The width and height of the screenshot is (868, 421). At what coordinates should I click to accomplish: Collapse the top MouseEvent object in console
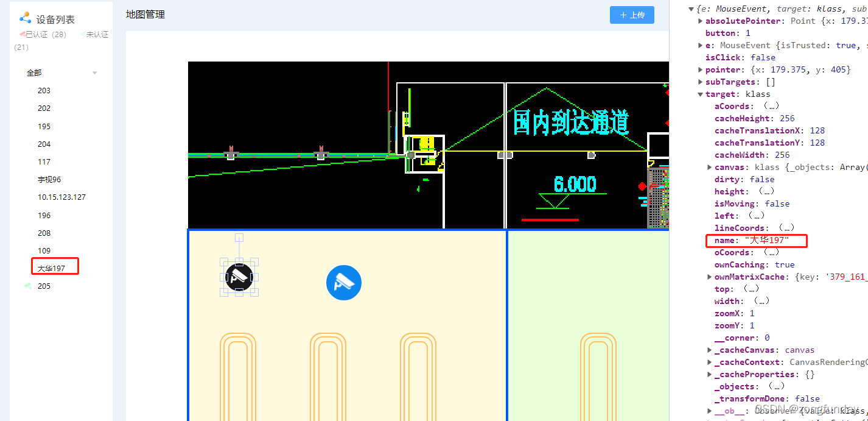(691, 9)
